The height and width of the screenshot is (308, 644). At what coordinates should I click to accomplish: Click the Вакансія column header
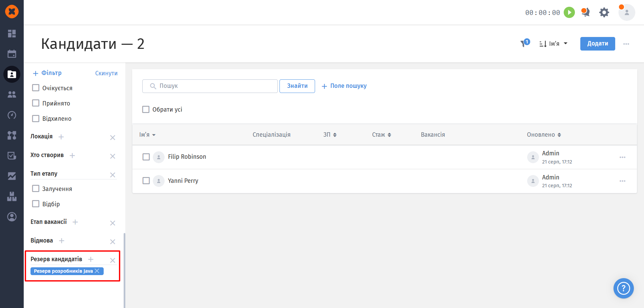(433, 135)
